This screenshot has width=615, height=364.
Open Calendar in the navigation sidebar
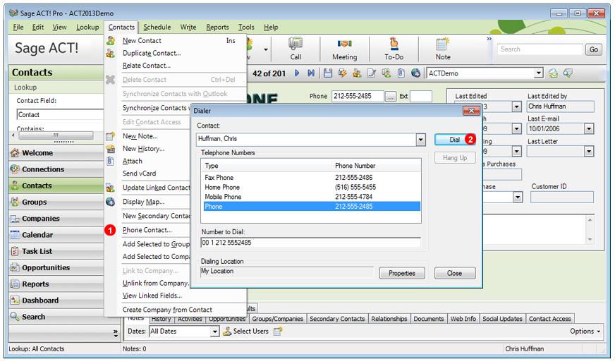37,235
